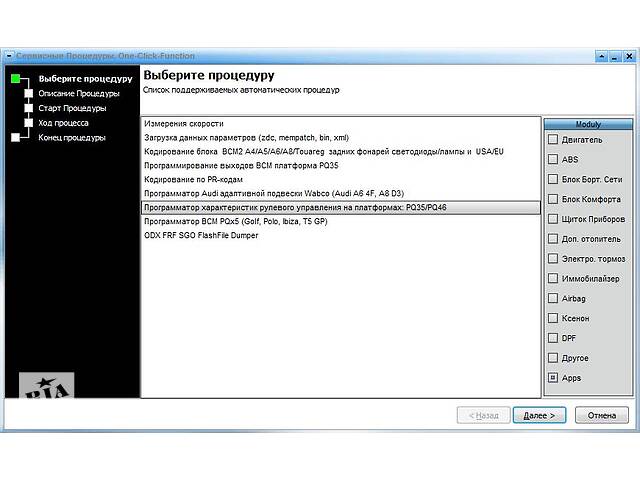
Task: Toggle the DPF module checkbox
Action: 553,338
